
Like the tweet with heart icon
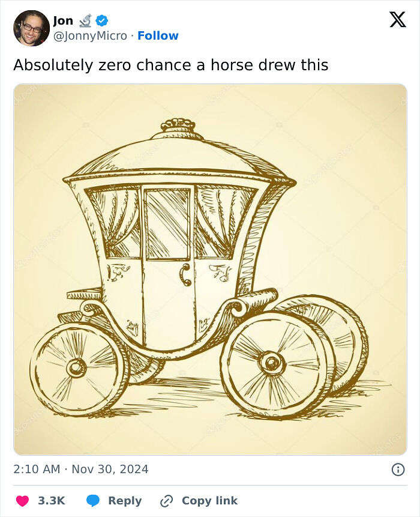(x=23, y=501)
